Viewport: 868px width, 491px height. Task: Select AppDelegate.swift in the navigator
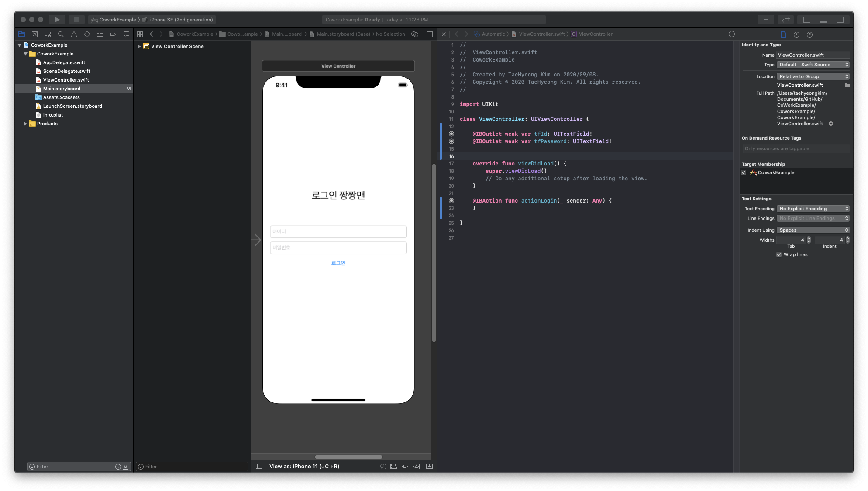tap(64, 62)
